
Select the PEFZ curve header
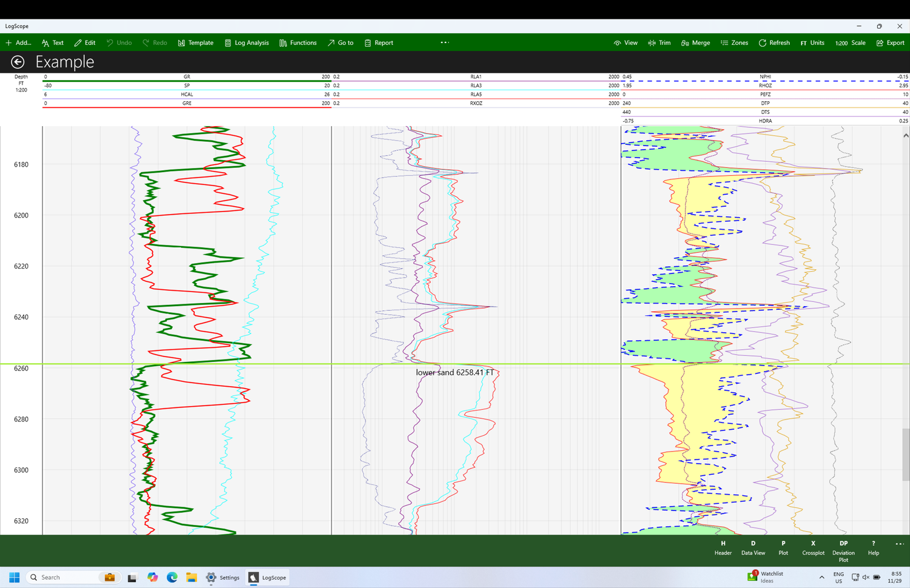tap(765, 95)
